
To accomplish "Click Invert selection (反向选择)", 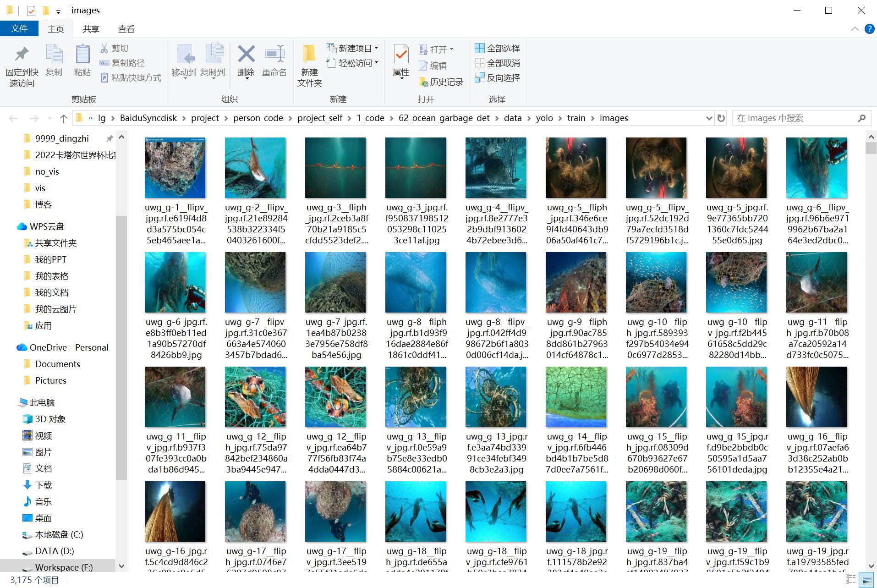I will point(498,78).
